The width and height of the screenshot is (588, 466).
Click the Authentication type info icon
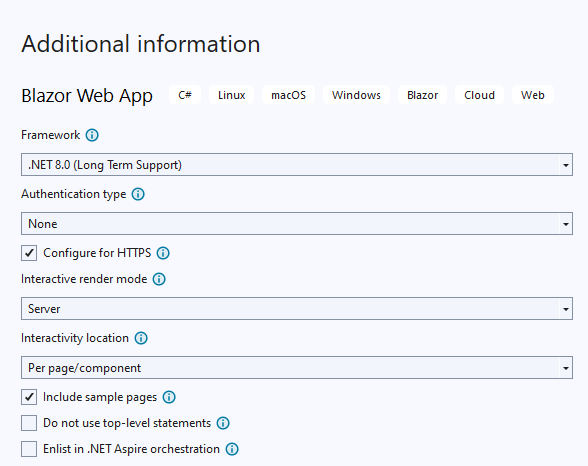(x=138, y=194)
